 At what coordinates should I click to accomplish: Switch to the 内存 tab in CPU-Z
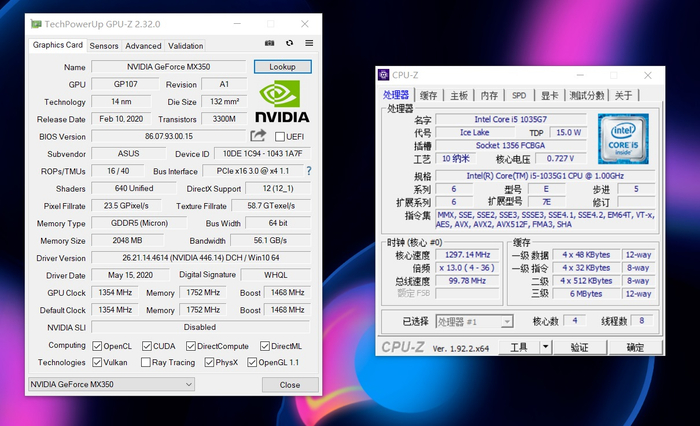pos(489,96)
